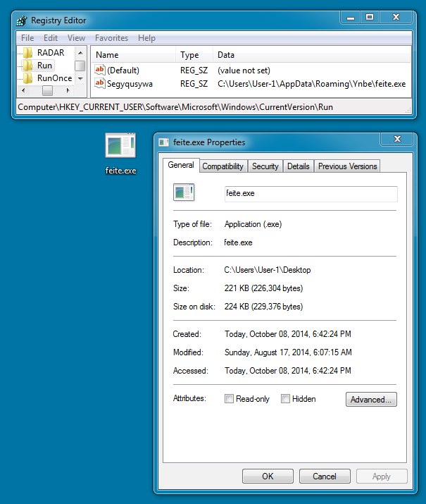Select the Run key label in tree
426x504 pixels.
[44, 66]
